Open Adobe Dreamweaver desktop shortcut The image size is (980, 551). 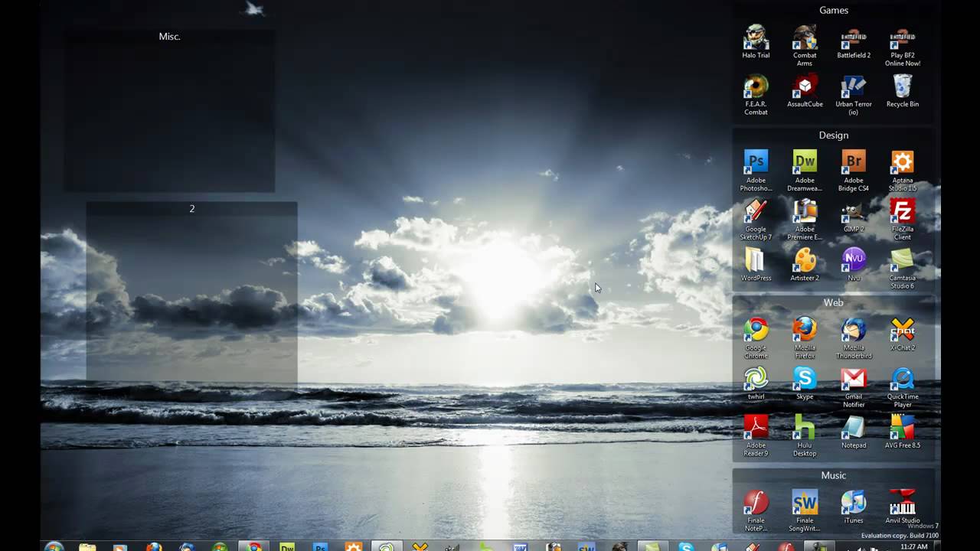pyautogui.click(x=805, y=162)
